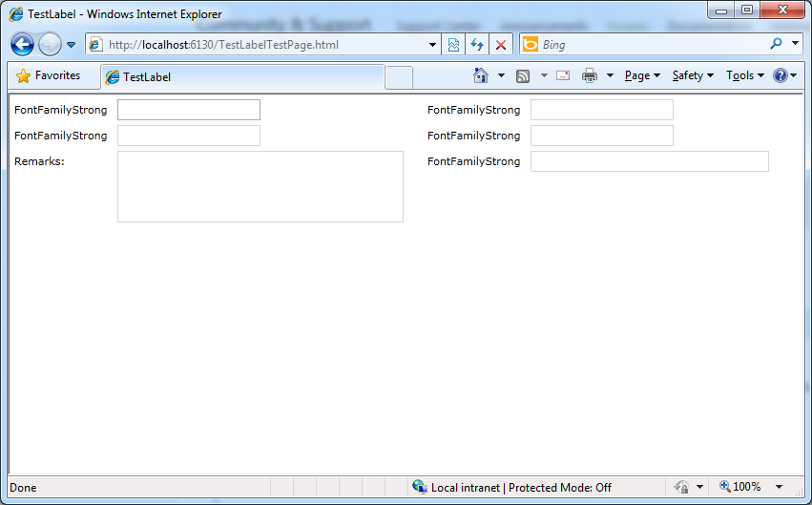The image size is (812, 505).
Task: Open the search provider dropdown arrow
Action: (x=795, y=44)
